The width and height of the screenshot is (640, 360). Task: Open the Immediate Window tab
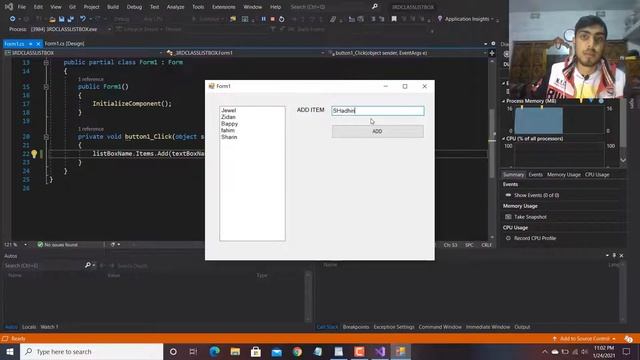488,327
